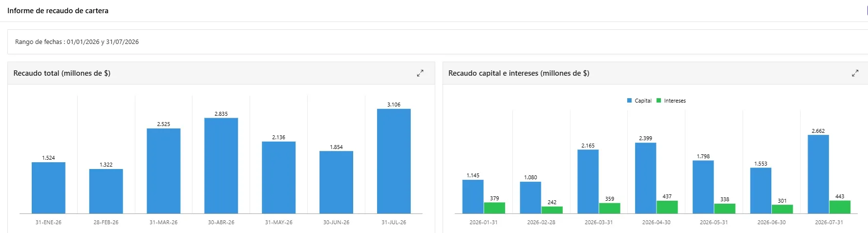
Task: Click the 'Rango de fechas' date range text
Action: 77,42
